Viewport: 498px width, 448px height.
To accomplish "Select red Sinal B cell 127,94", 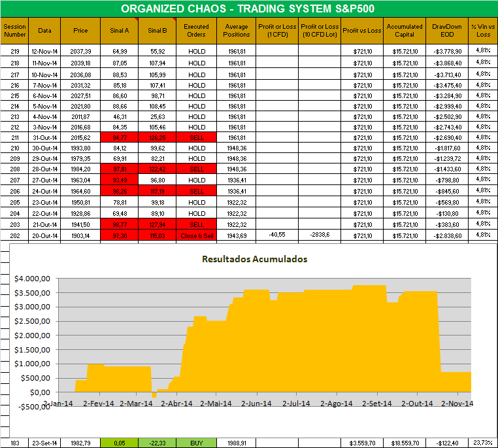I will [x=158, y=224].
